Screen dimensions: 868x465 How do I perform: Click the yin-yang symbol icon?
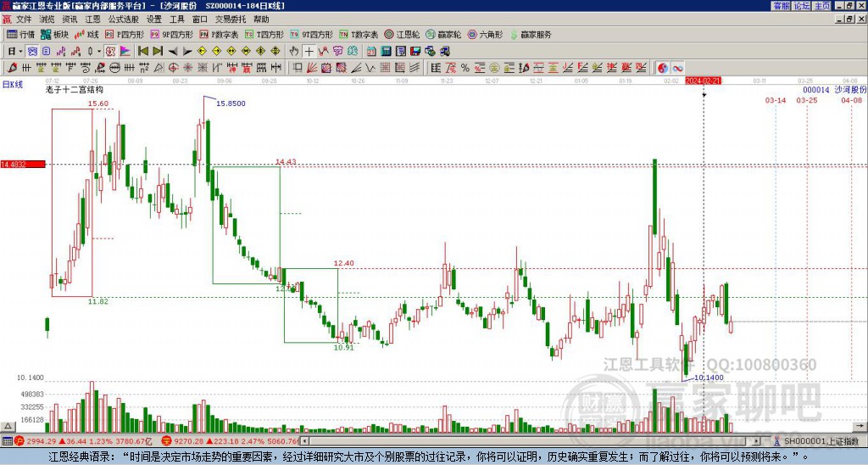[x=663, y=68]
